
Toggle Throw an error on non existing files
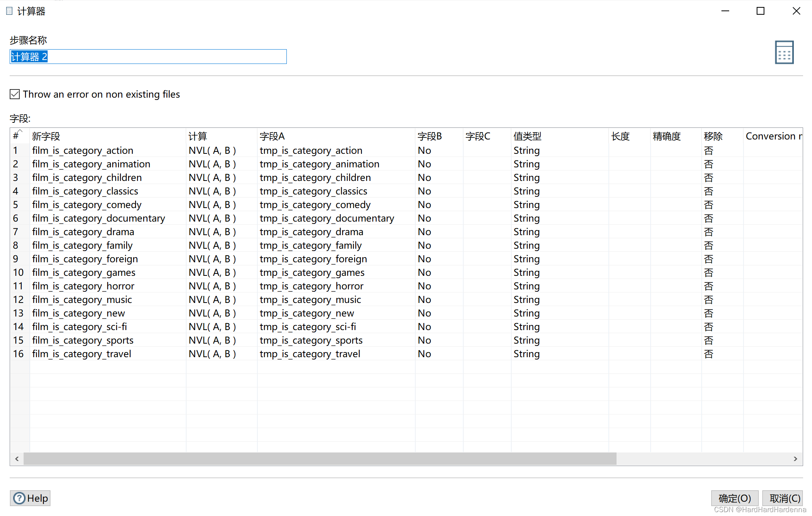click(15, 94)
